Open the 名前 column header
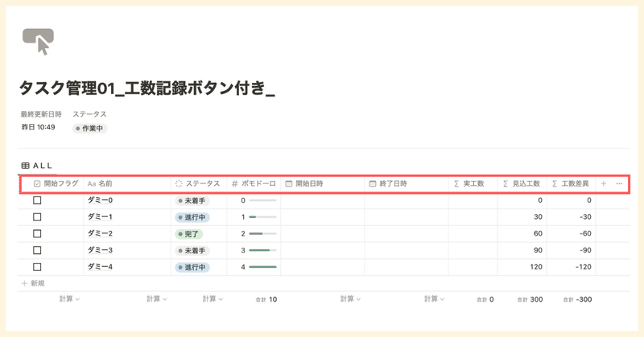The height and width of the screenshot is (337, 644). pyautogui.click(x=100, y=184)
